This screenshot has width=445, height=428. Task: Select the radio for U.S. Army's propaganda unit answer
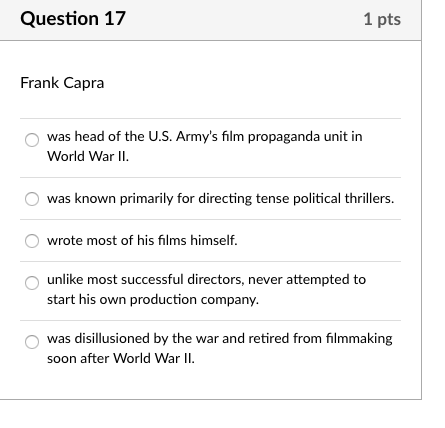click(x=32, y=140)
